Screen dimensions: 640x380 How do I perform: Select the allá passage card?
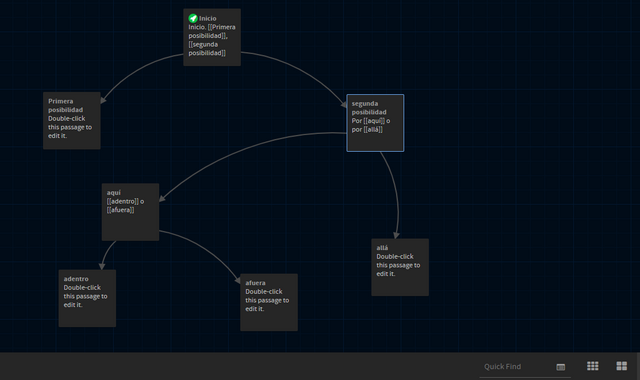[x=400, y=267]
